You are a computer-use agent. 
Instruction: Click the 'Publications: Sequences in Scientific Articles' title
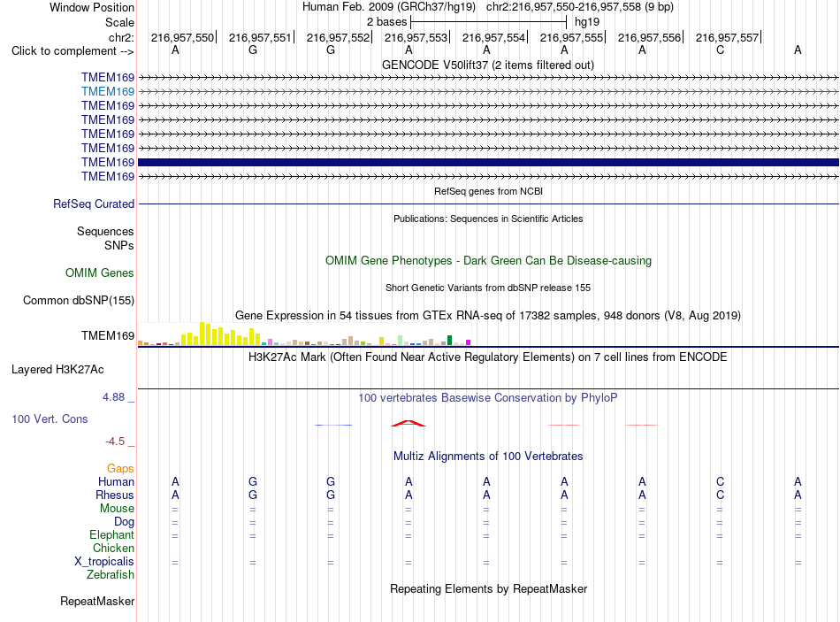point(488,219)
